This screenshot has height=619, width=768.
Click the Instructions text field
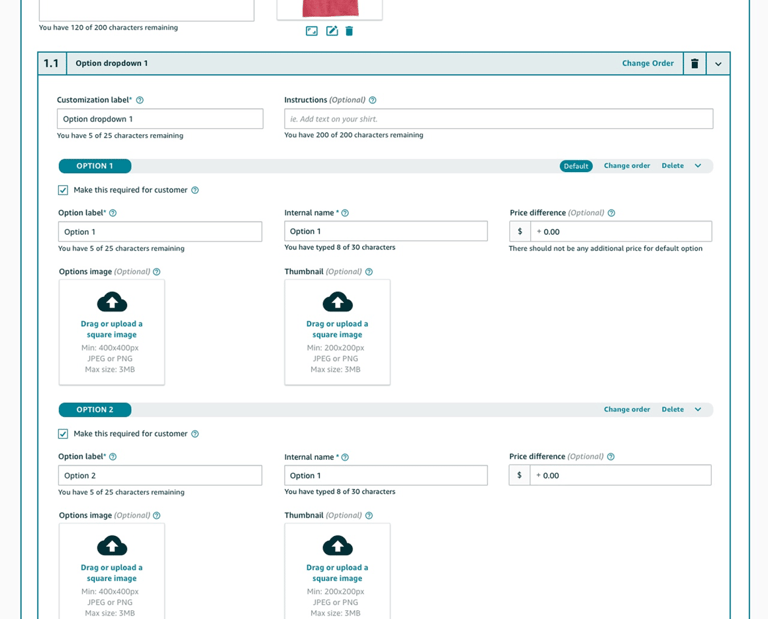(499, 119)
